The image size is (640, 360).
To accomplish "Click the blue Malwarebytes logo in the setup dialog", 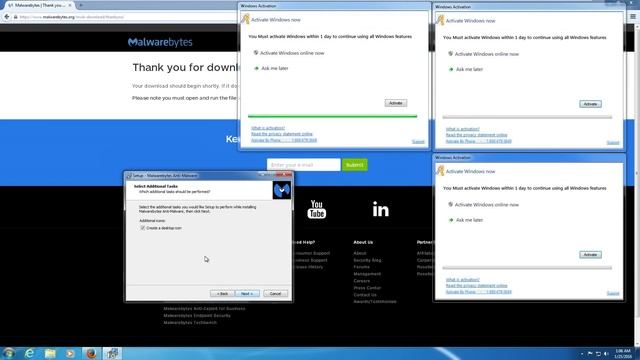I will coord(282,190).
